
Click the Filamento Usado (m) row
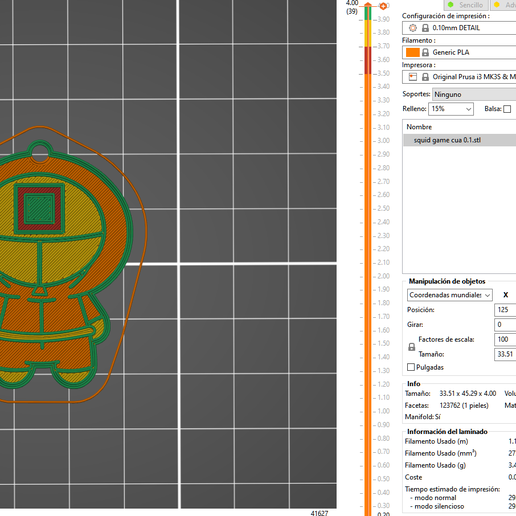coord(460,442)
